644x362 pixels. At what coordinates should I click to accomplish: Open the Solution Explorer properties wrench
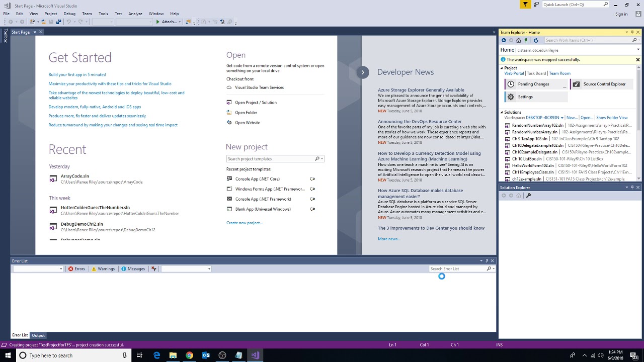click(528, 196)
